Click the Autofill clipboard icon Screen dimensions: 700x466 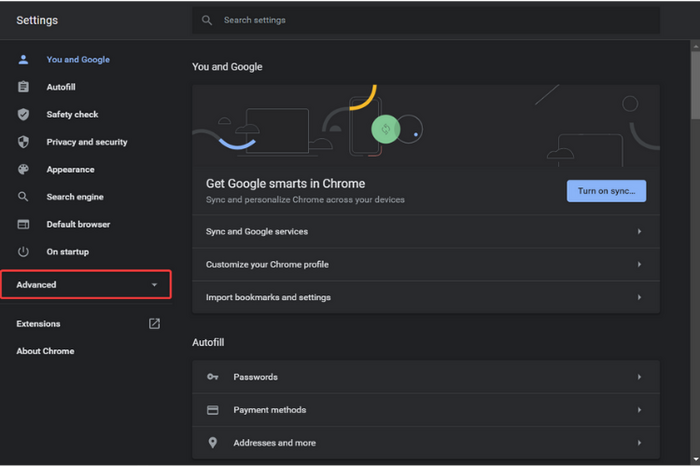click(23, 87)
